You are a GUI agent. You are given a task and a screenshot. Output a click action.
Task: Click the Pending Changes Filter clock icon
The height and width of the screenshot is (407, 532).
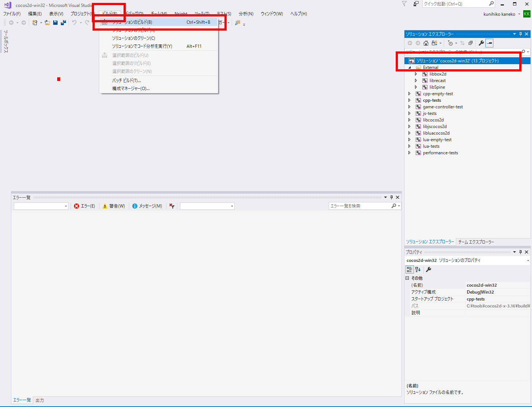450,43
